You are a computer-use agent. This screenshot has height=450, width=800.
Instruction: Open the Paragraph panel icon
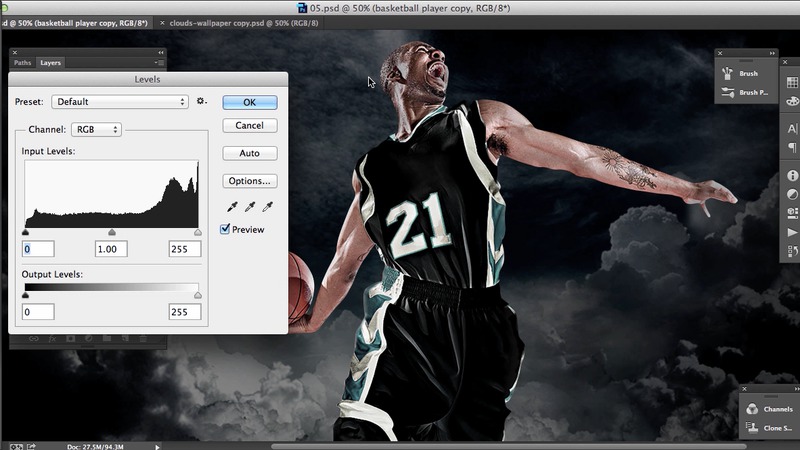click(792, 148)
